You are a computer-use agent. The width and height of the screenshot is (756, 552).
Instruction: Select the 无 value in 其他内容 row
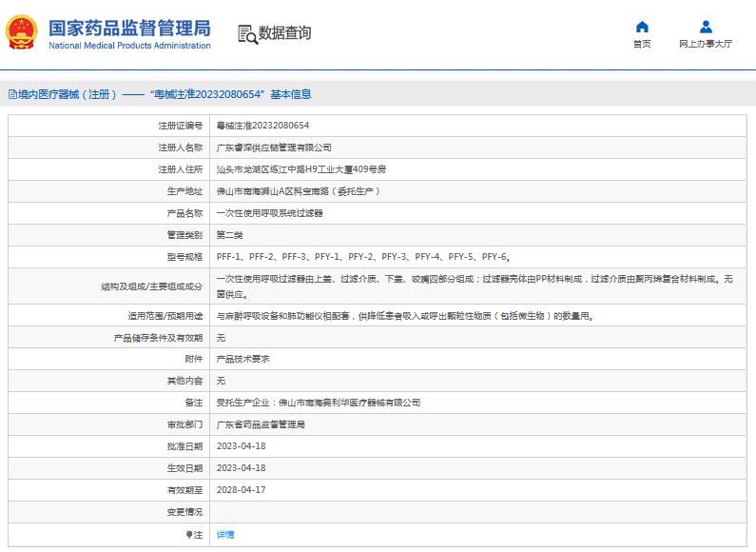click(221, 381)
